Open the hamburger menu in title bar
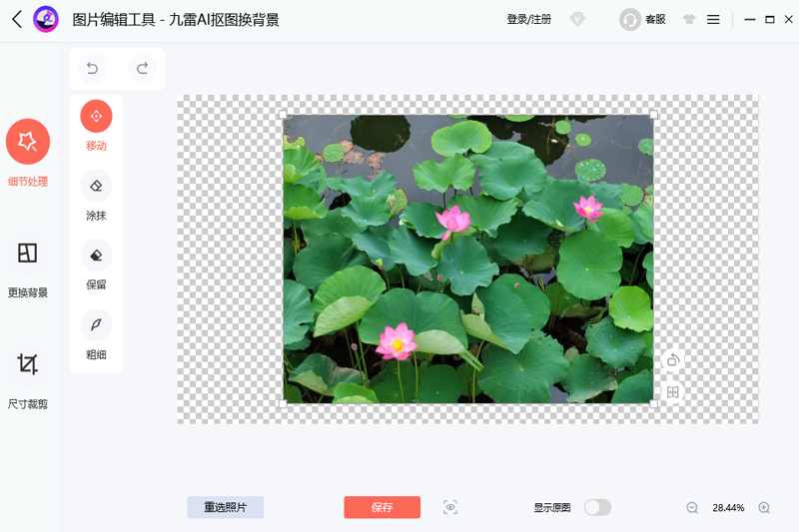 click(713, 19)
